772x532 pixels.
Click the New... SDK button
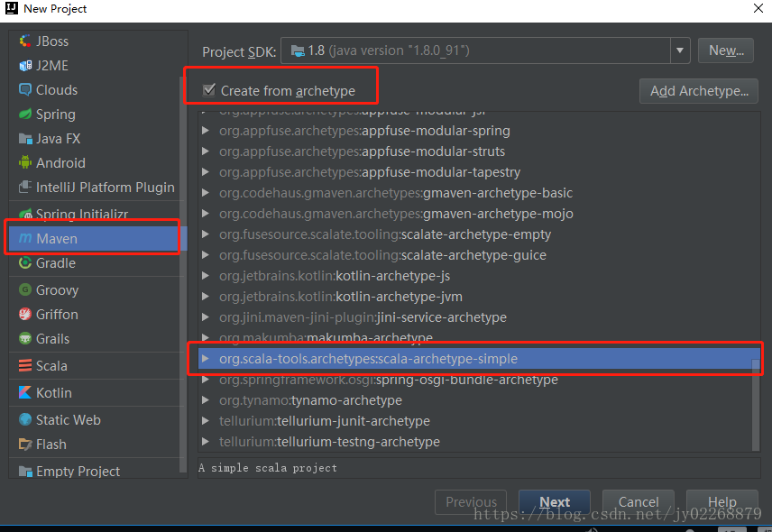(726, 50)
